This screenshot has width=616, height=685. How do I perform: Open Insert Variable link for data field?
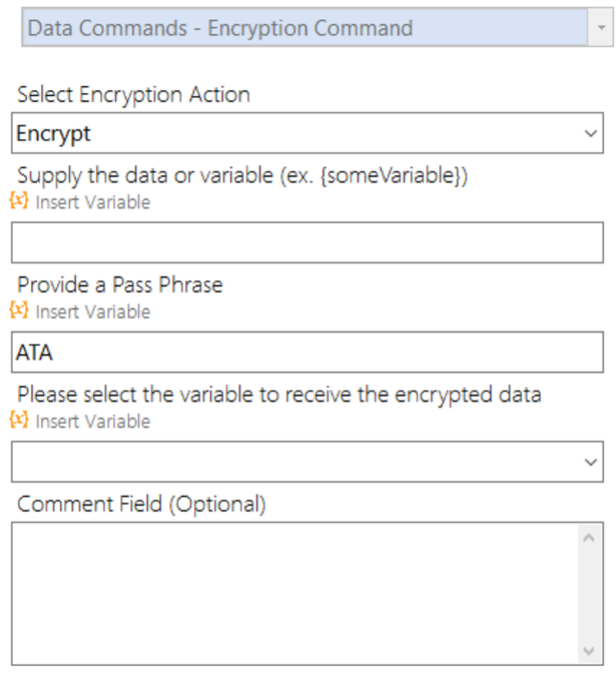point(93,202)
